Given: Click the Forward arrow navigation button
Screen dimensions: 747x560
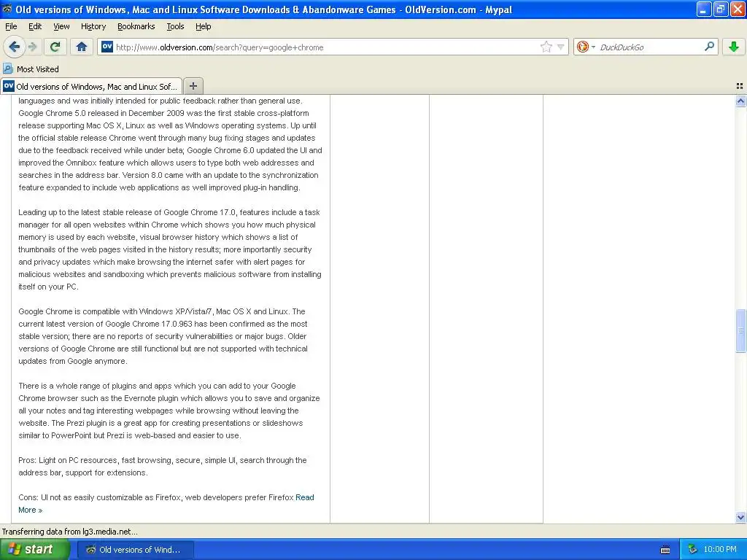Looking at the screenshot, I should (33, 47).
